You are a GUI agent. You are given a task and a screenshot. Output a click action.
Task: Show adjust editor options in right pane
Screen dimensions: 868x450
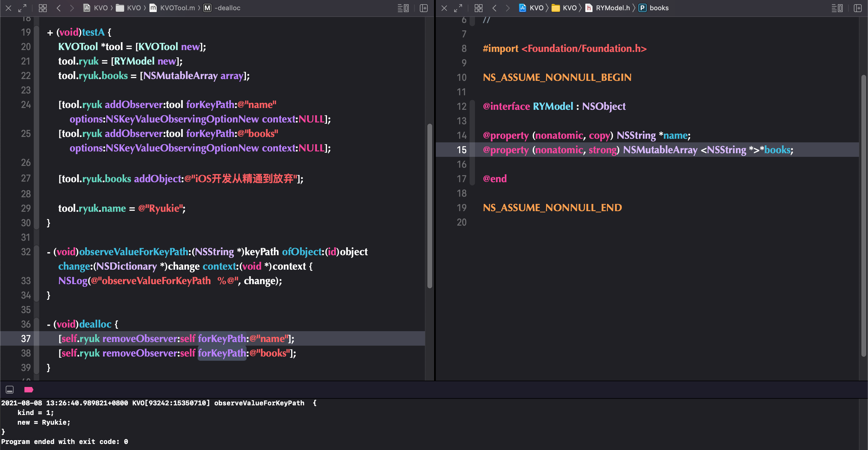coord(837,8)
